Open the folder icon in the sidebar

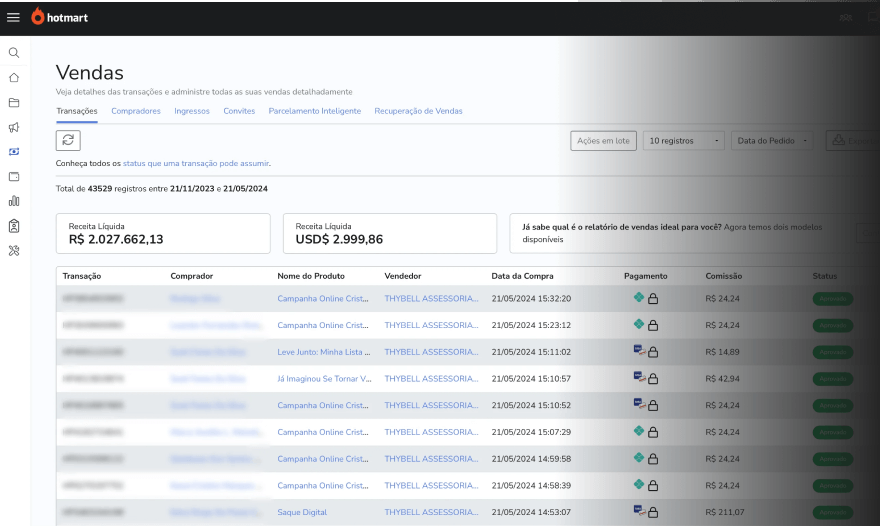[14, 102]
